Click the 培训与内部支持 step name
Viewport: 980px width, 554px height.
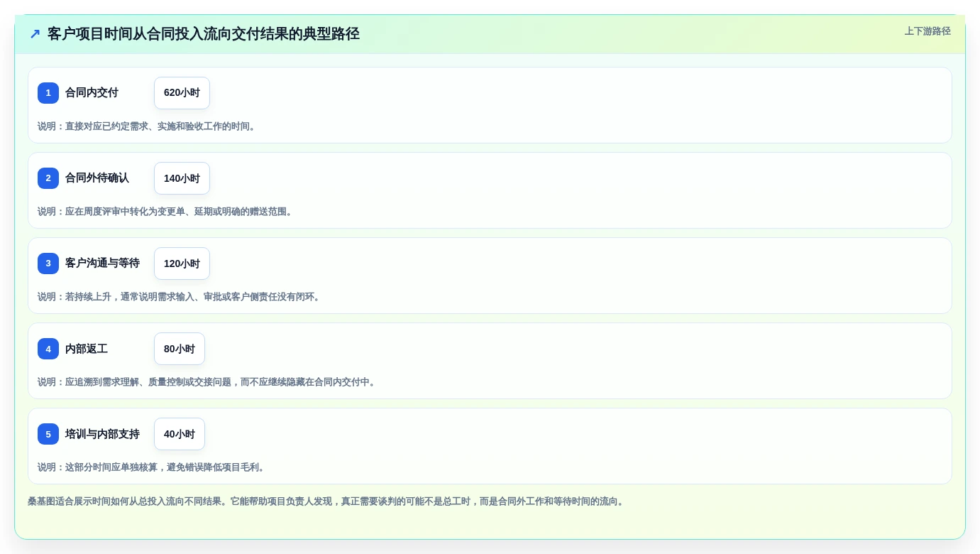(x=102, y=434)
